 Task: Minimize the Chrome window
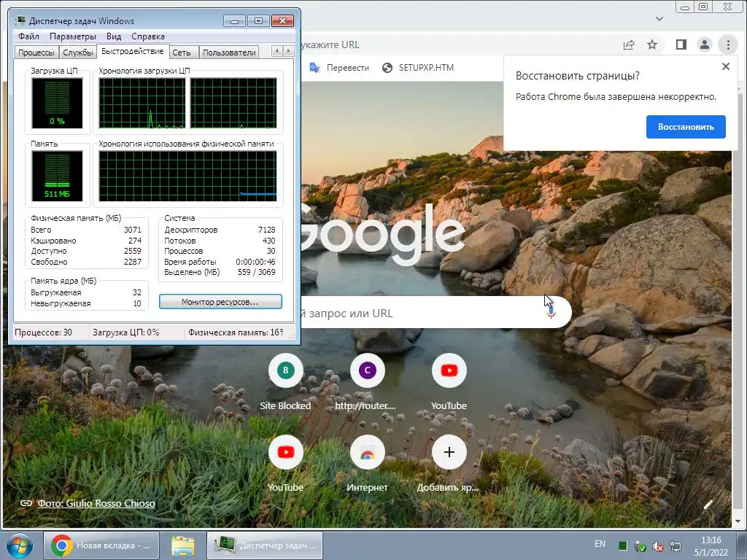684,7
